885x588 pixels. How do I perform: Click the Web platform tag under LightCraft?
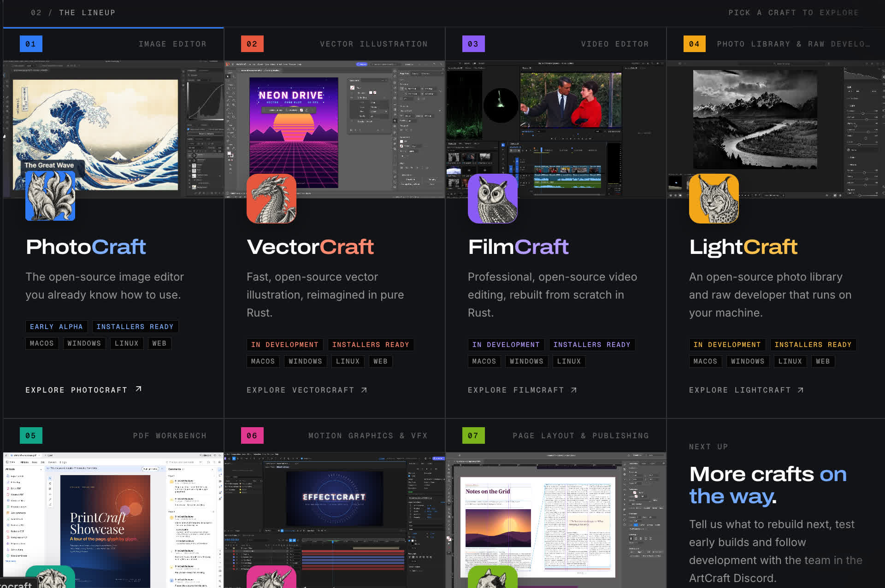tap(823, 361)
